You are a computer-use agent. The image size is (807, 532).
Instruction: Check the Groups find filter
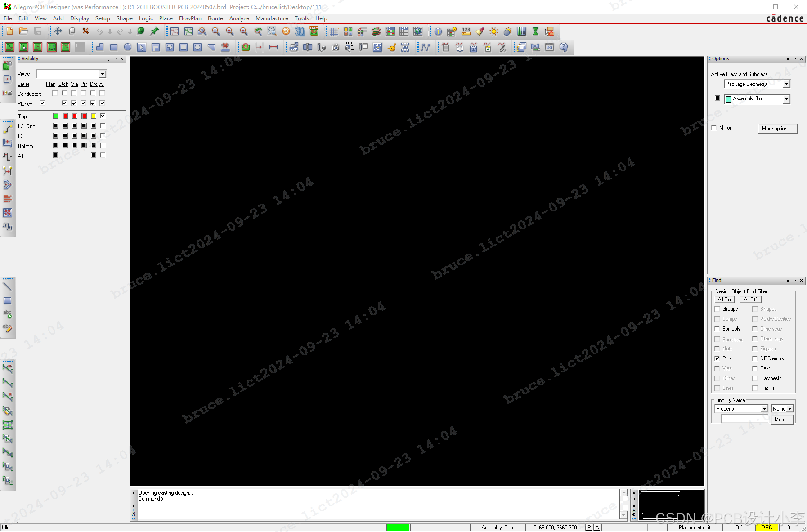tap(717, 309)
